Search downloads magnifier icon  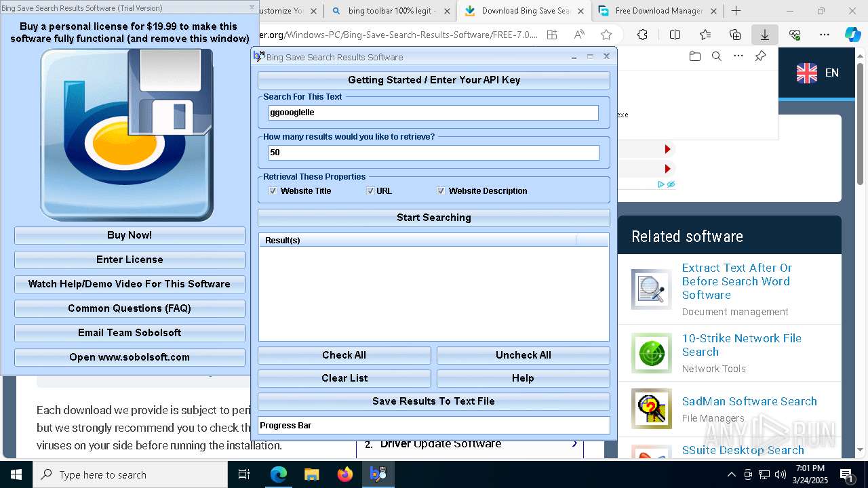coord(716,56)
